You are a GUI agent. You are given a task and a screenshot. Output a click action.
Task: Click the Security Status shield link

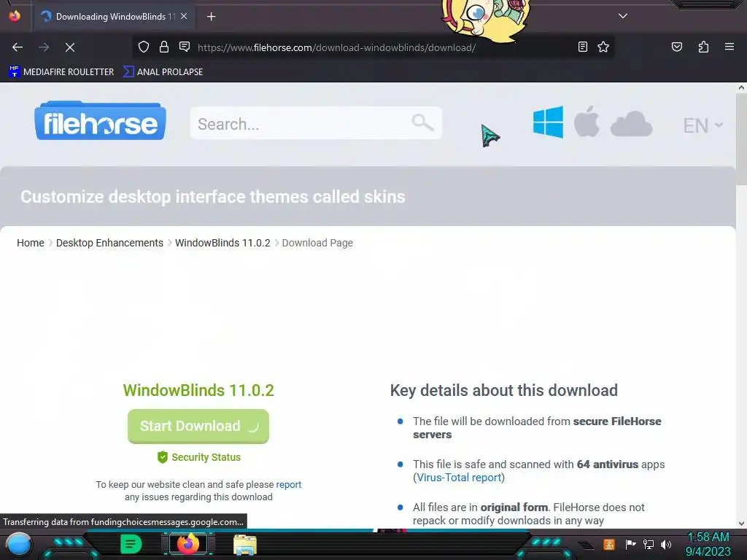tap(199, 457)
